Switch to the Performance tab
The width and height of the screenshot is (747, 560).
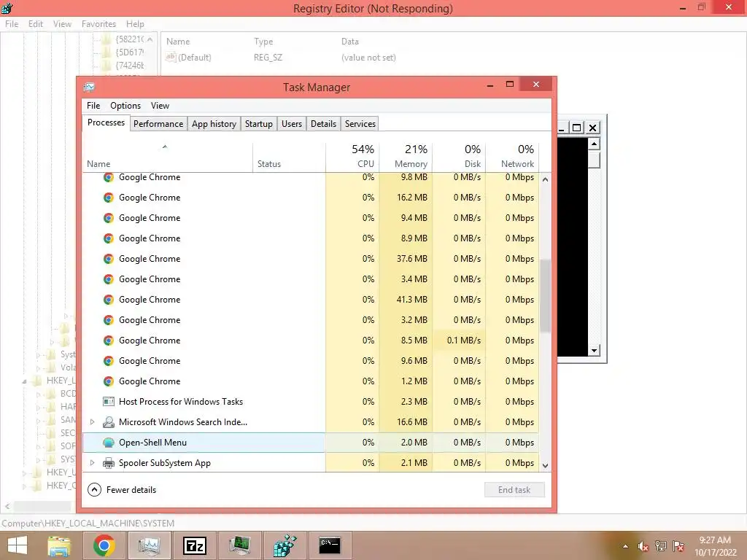158,124
